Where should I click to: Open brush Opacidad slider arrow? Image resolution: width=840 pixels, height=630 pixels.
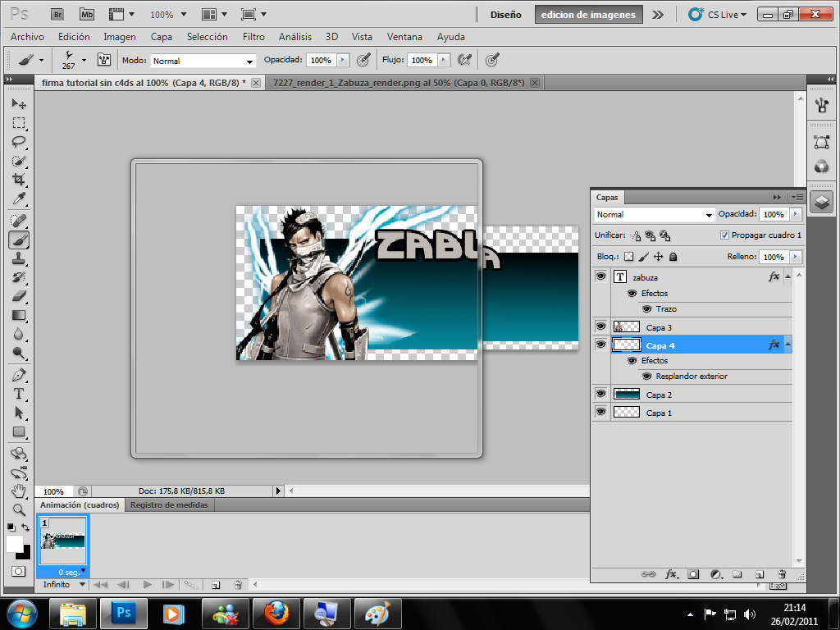coord(343,60)
